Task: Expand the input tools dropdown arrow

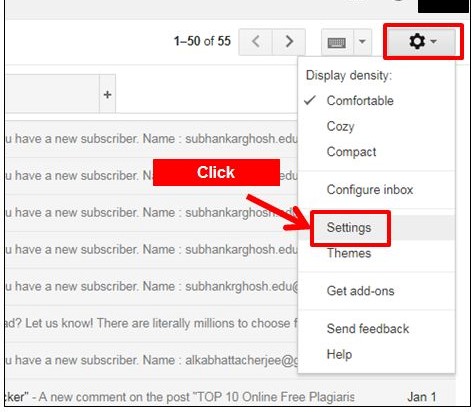Action: point(362,42)
